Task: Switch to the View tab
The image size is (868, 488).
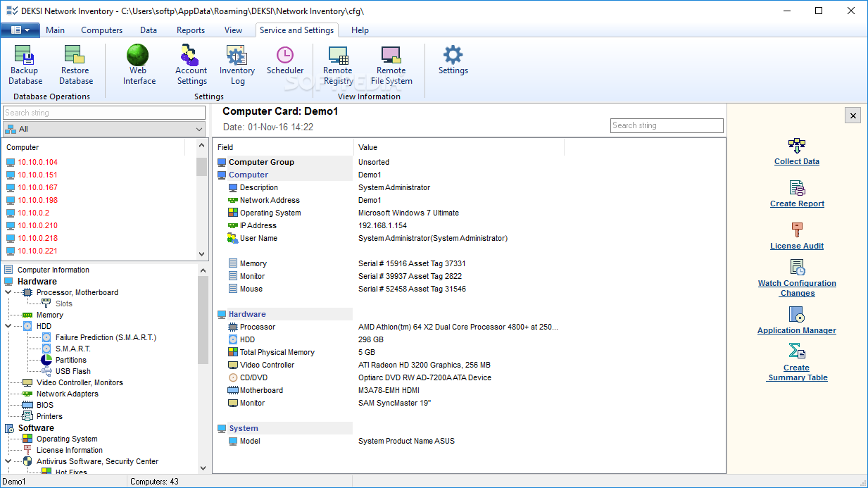Action: [233, 30]
